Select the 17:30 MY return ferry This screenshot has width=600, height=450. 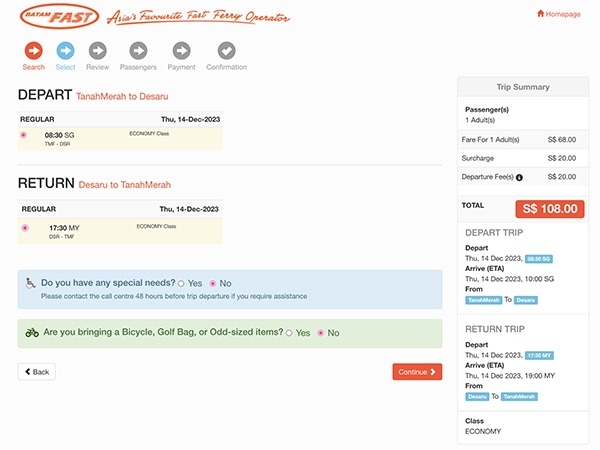click(24, 228)
